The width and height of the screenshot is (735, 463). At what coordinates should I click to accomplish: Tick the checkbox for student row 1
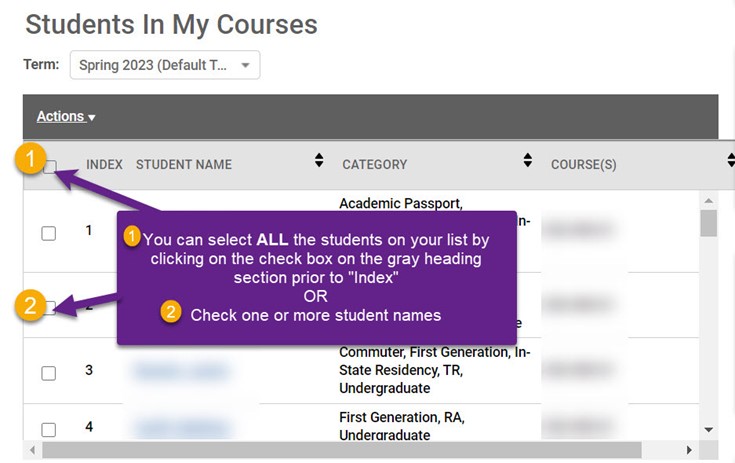48,233
